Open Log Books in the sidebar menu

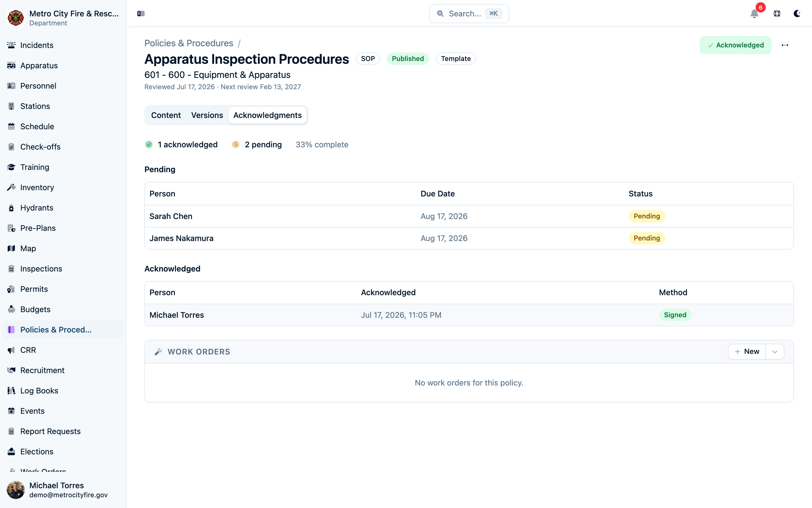63,391
